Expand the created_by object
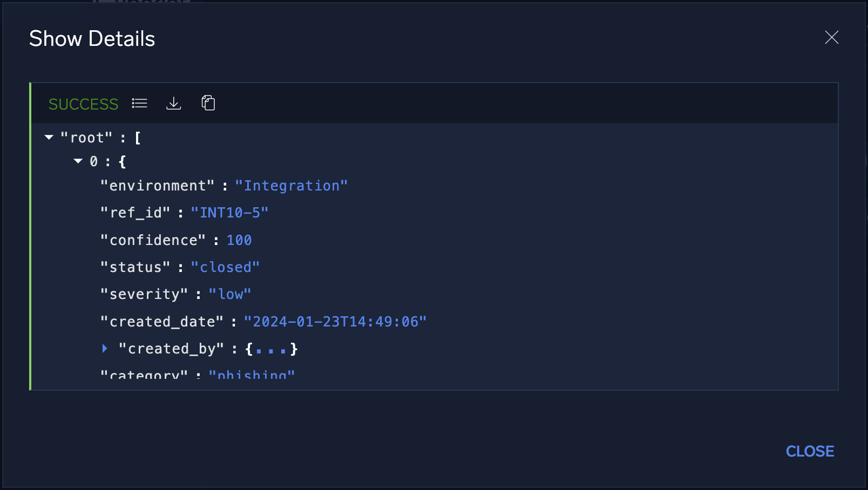The width and height of the screenshot is (868, 490). pyautogui.click(x=105, y=349)
